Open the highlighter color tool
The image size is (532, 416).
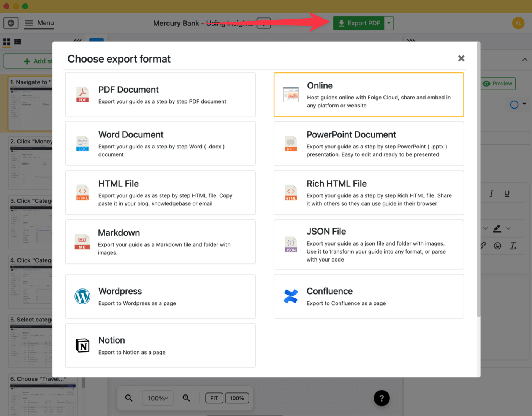[x=497, y=228]
